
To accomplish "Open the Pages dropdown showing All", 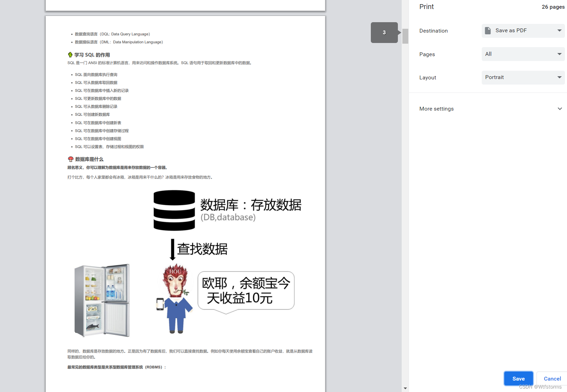I will coord(523,54).
